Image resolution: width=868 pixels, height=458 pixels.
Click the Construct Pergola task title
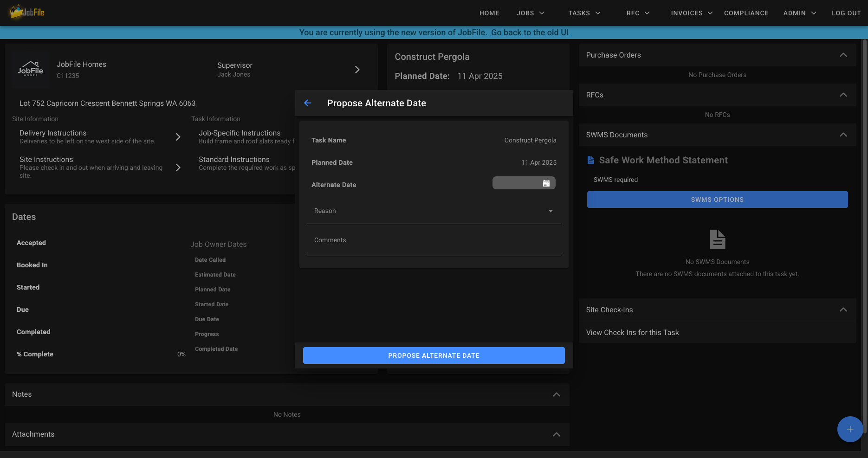tap(432, 57)
